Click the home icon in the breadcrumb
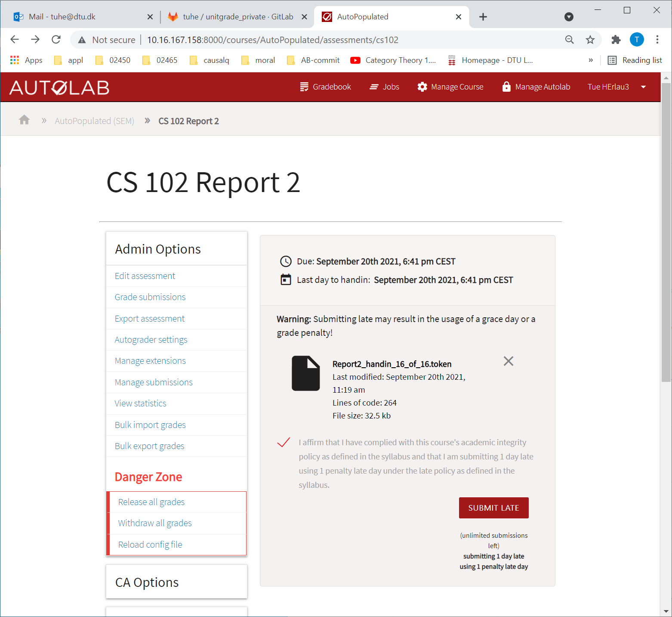 tap(24, 120)
